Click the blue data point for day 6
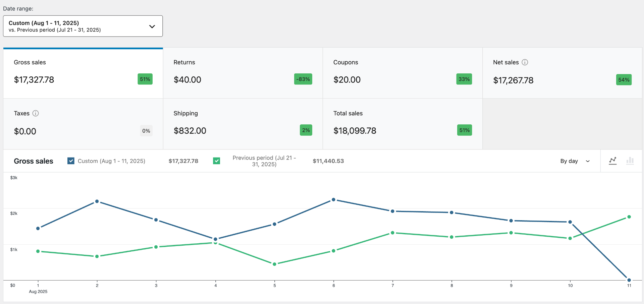Screen dimensions: 644x304 (x=333, y=200)
